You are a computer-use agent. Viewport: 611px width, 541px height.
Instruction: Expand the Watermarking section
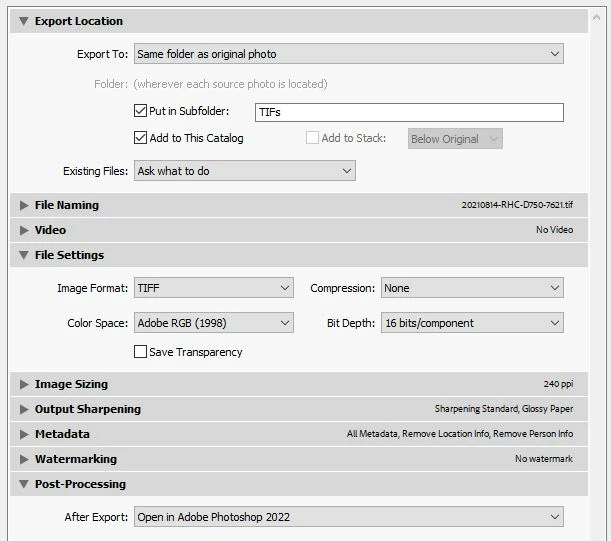coord(24,459)
